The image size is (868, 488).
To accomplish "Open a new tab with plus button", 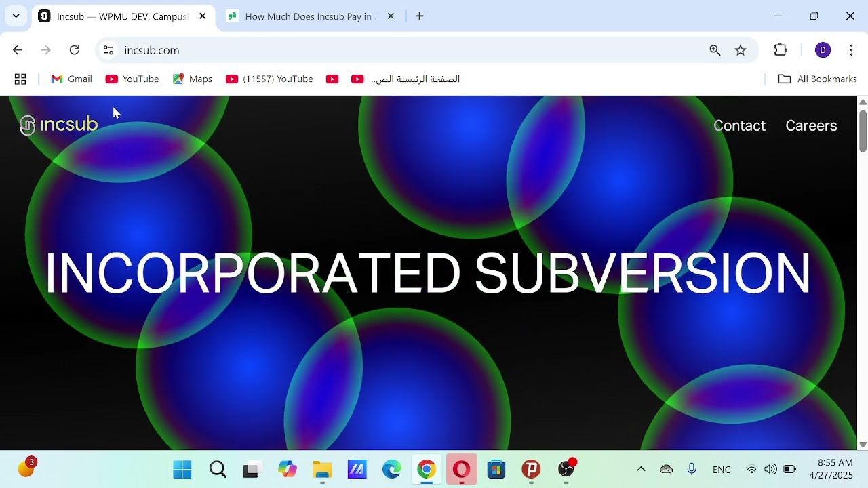I will click(420, 16).
